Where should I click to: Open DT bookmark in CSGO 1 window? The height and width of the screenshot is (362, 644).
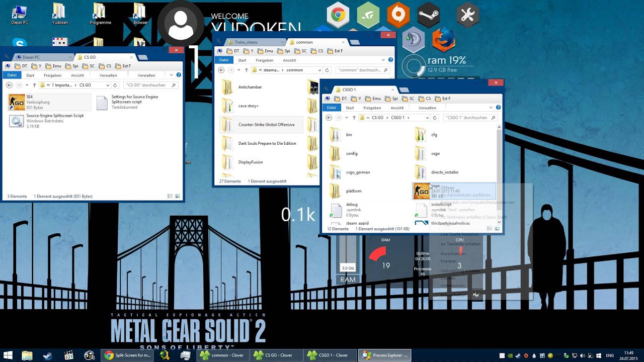[x=340, y=99]
